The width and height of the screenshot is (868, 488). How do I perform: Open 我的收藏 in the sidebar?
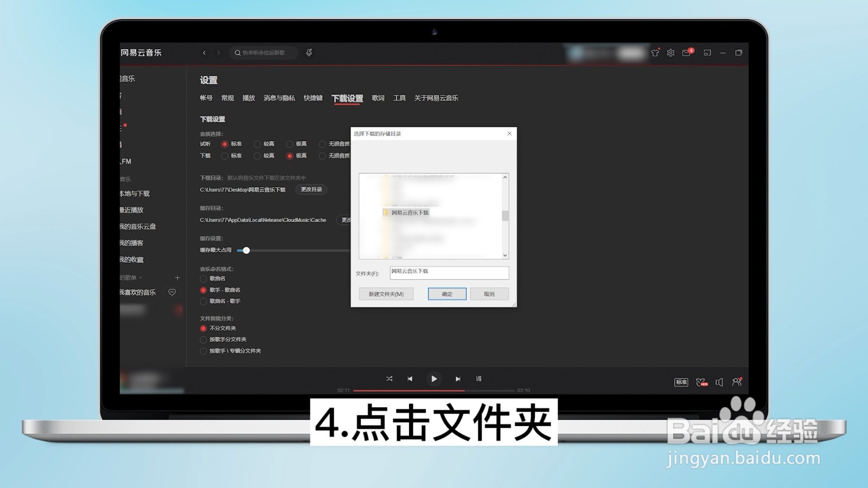pyautogui.click(x=132, y=260)
